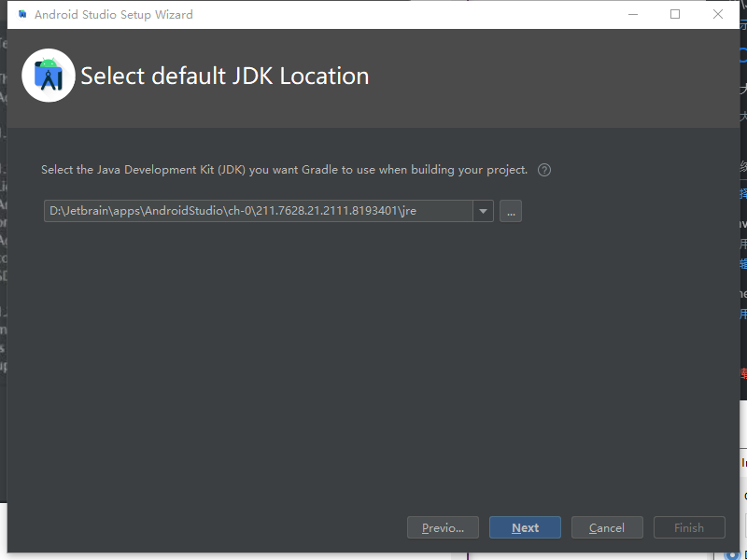The height and width of the screenshot is (560, 747).
Task: Cancel the setup wizard
Action: (x=607, y=527)
